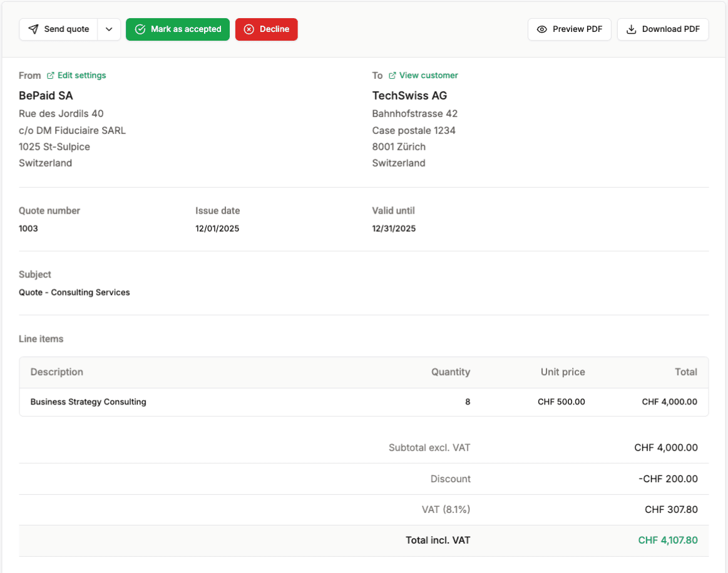Image resolution: width=728 pixels, height=573 pixels.
Task: Click the eye icon for Preview PDF
Action: coord(542,29)
